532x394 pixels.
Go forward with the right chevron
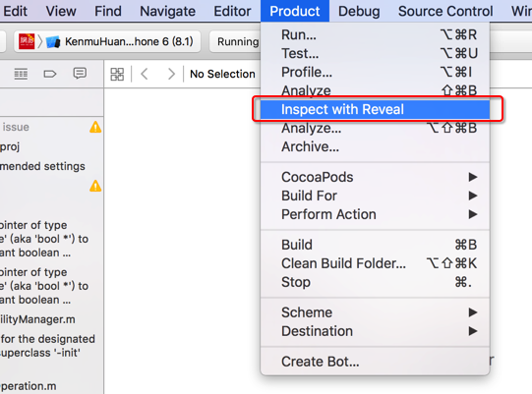click(171, 74)
